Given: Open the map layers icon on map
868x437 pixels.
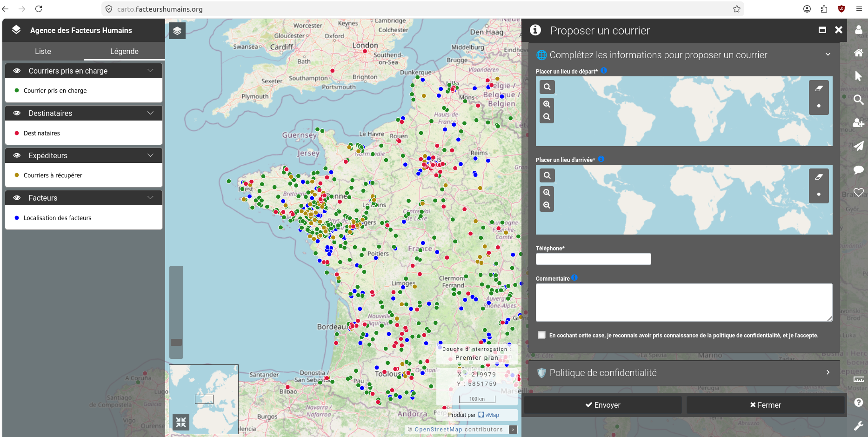Looking at the screenshot, I should [177, 31].
